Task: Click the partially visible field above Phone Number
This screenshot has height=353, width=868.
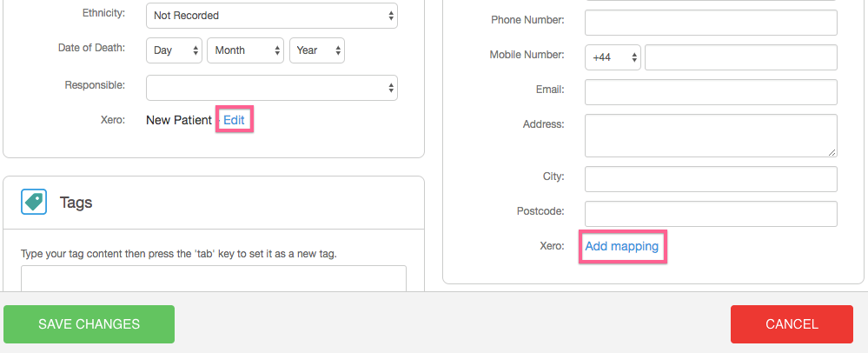Action: [x=711, y=2]
